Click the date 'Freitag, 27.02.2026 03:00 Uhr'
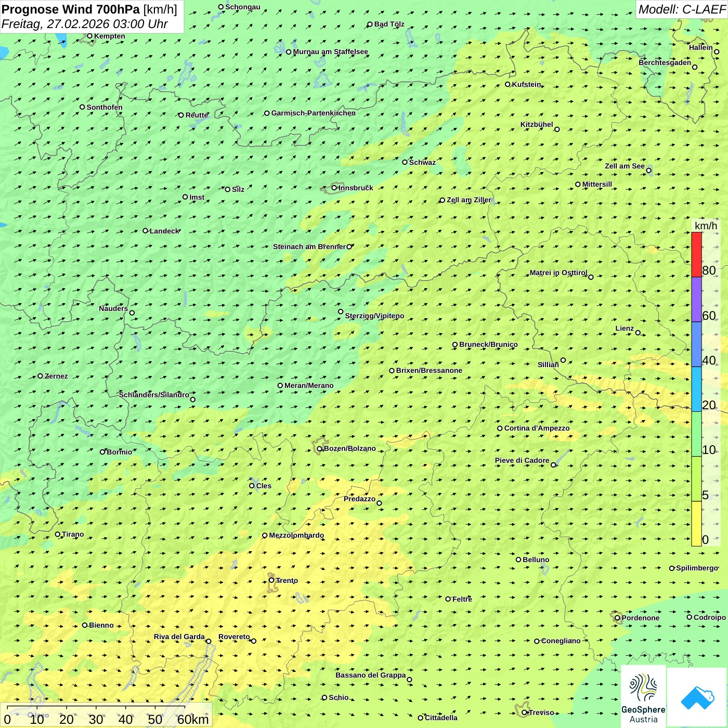 coord(85,24)
